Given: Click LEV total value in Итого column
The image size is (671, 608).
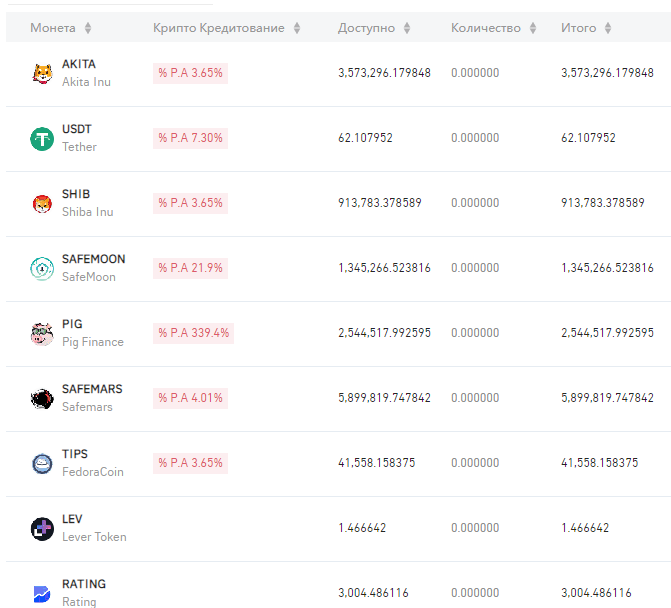Looking at the screenshot, I should (585, 528).
